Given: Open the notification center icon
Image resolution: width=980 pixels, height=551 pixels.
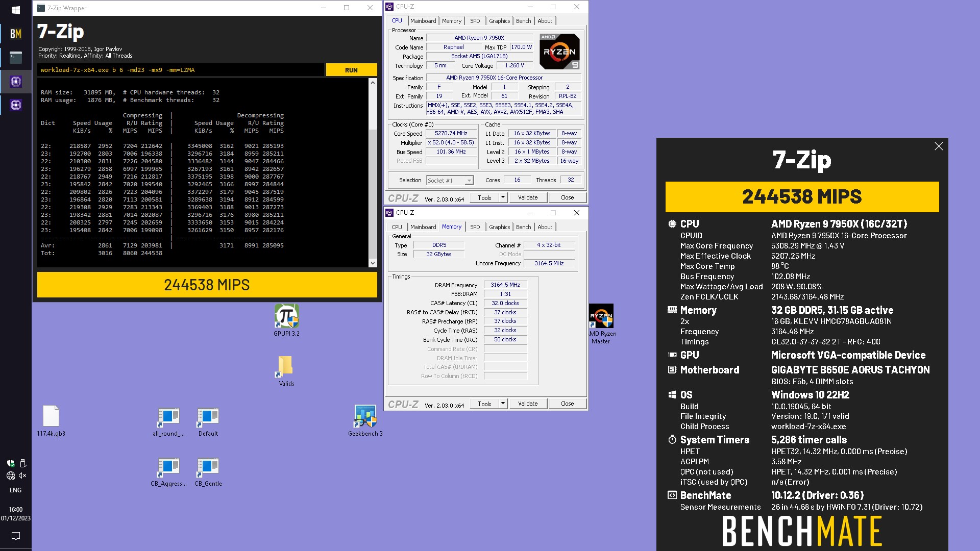Looking at the screenshot, I should tap(15, 536).
